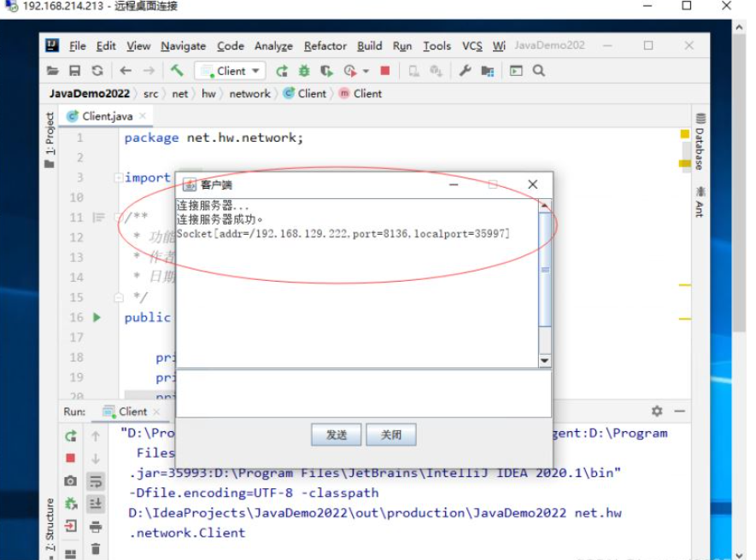Click the up stack trace arrow in Run panel
Screen dimensions: 756x560
(96, 436)
